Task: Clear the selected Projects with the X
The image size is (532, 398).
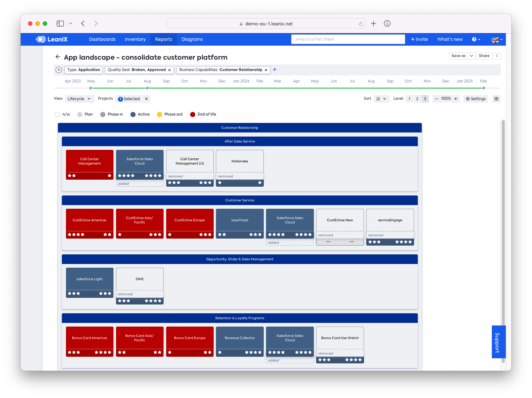Action: point(146,99)
